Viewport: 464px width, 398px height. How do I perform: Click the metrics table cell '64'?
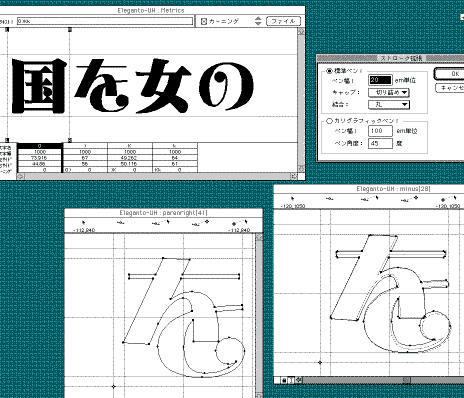tap(175, 158)
